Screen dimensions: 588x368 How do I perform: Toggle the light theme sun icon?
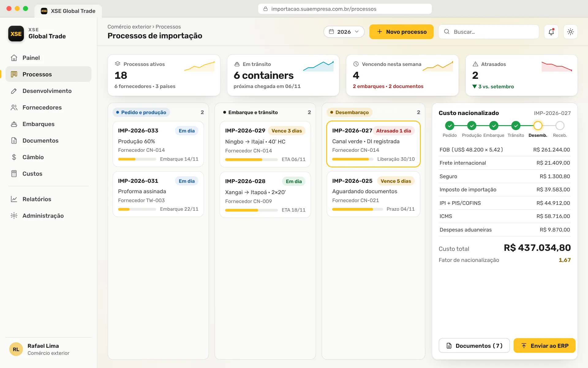tap(570, 32)
